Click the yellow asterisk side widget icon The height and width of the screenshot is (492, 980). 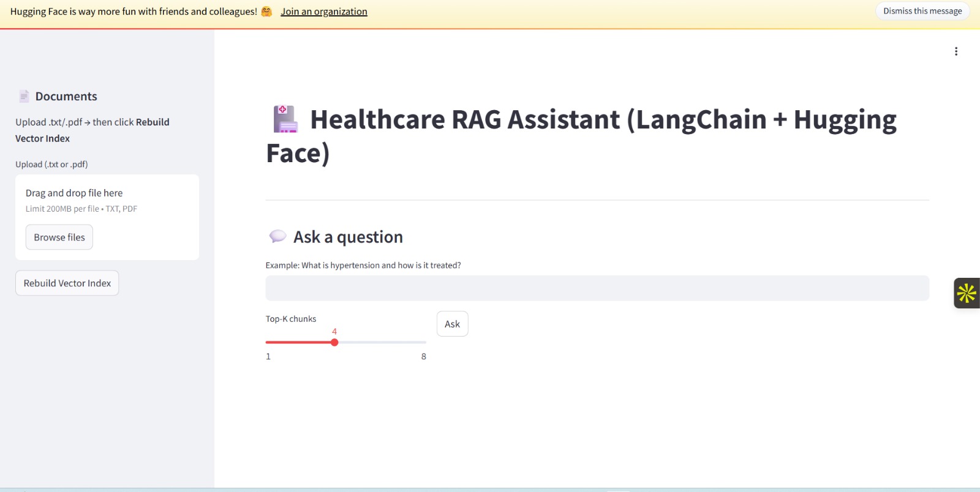point(967,293)
